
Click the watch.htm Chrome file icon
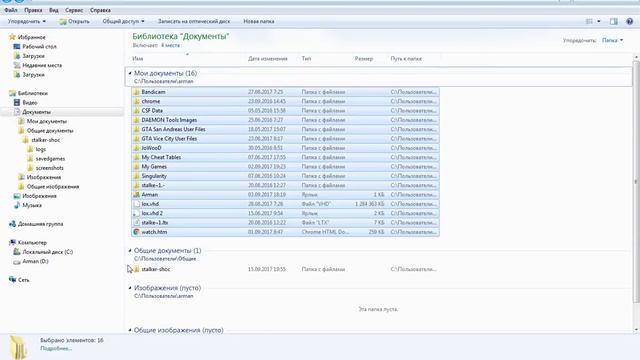tap(136, 232)
